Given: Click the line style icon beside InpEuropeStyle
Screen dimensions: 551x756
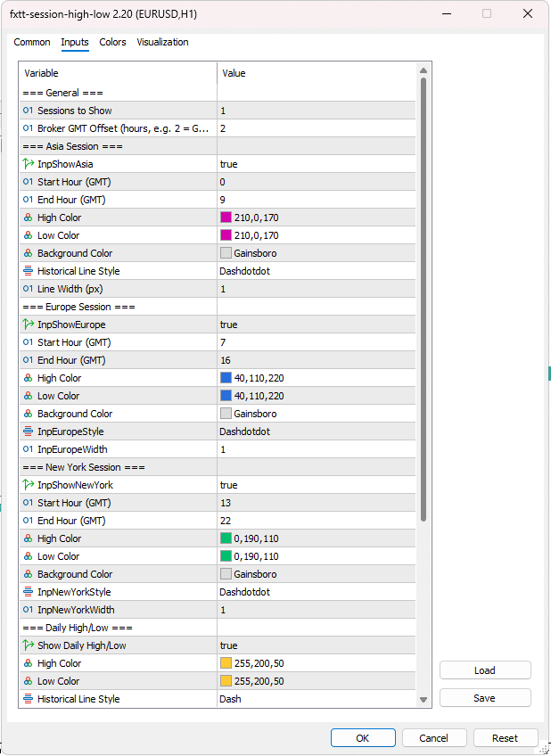Looking at the screenshot, I should click(x=28, y=431).
